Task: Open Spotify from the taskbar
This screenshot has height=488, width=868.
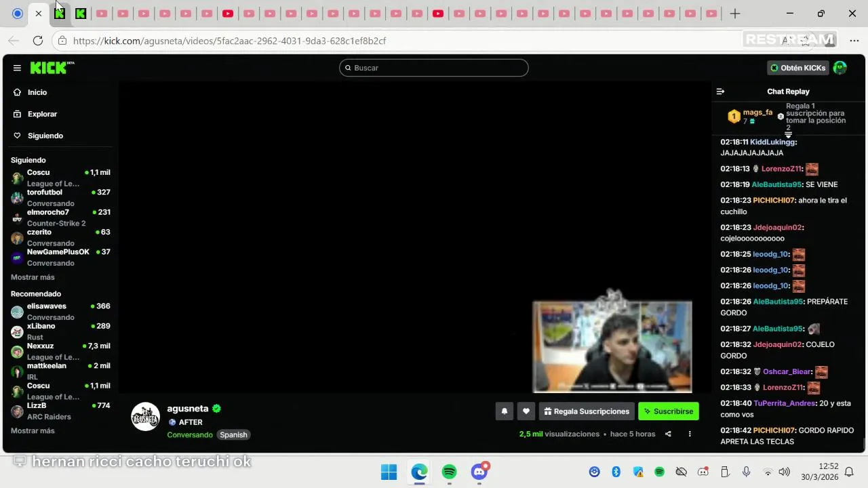Action: 449,472
